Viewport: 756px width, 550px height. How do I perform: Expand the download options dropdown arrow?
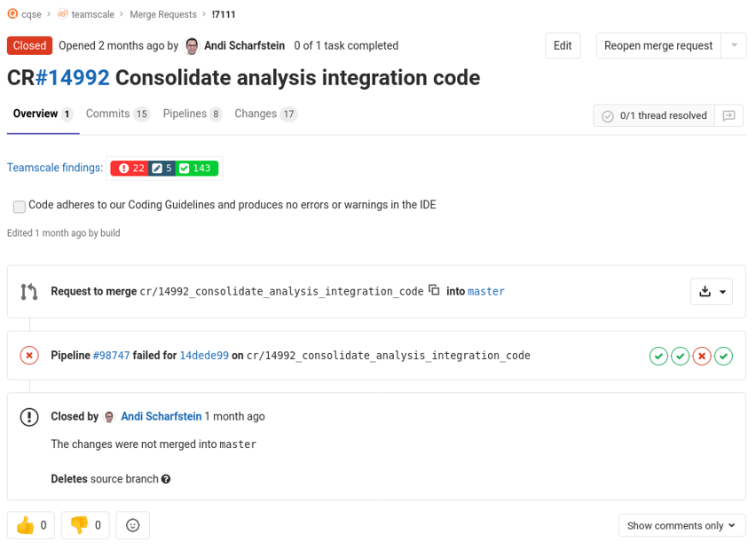pos(723,291)
